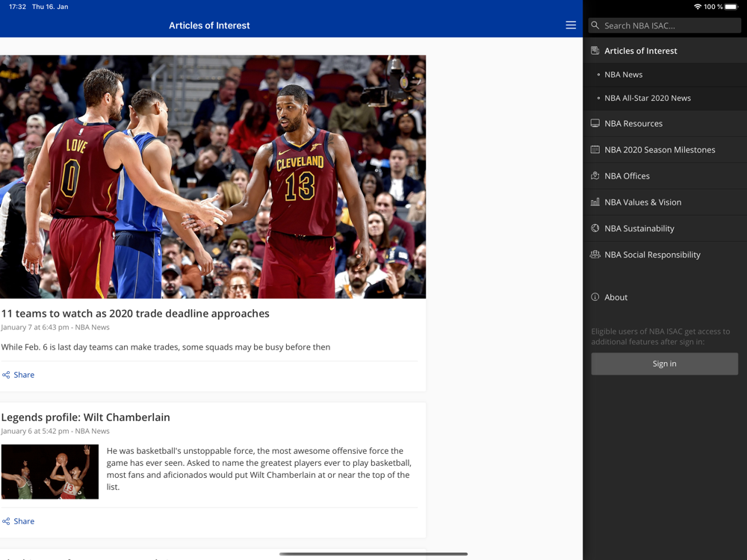This screenshot has width=747, height=560.
Task: Open NBA Offices menu item
Action: point(665,175)
